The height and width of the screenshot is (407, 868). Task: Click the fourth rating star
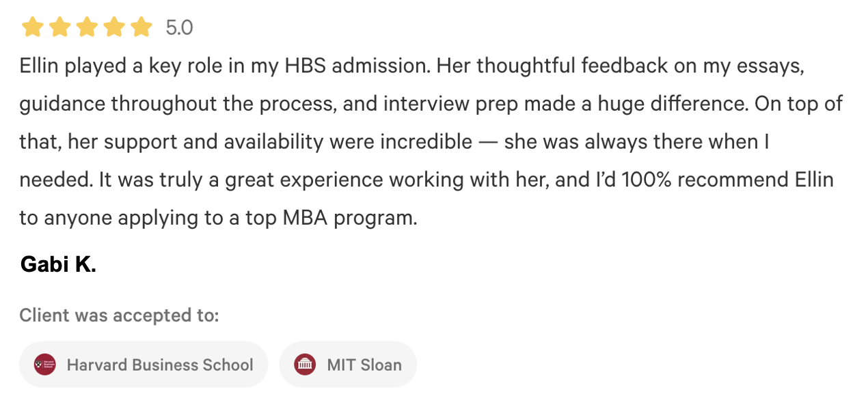tap(113, 27)
